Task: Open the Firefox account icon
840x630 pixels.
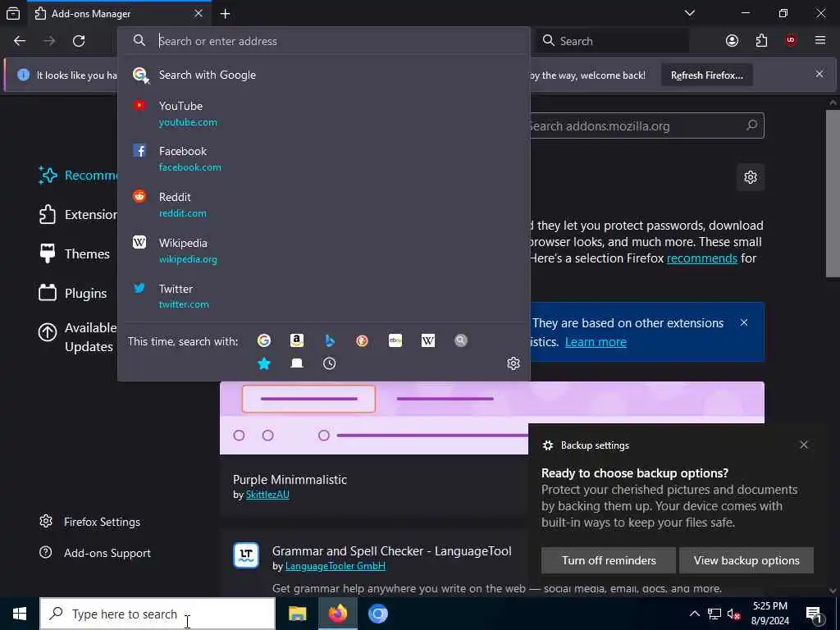Action: point(732,41)
